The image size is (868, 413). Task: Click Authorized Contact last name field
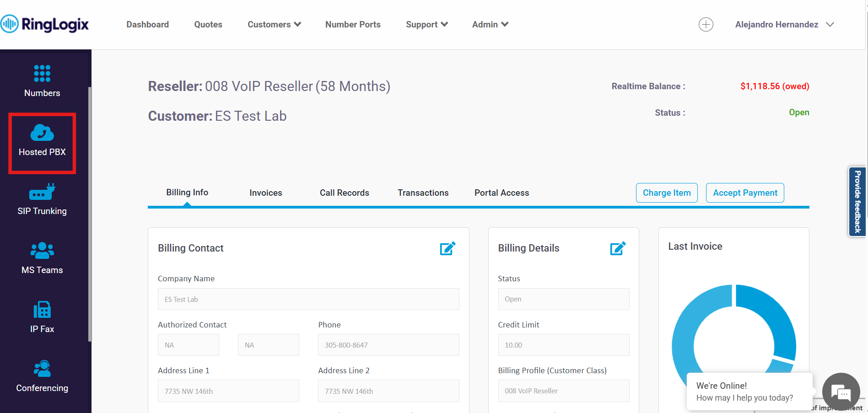pyautogui.click(x=269, y=345)
